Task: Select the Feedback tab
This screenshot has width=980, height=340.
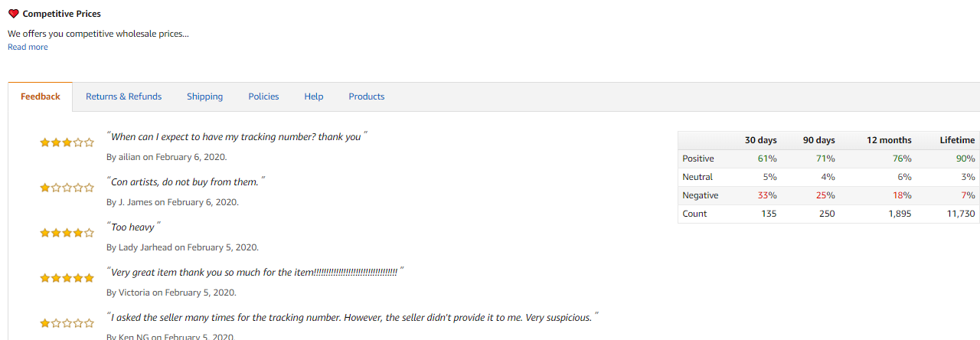Action: pos(41,96)
